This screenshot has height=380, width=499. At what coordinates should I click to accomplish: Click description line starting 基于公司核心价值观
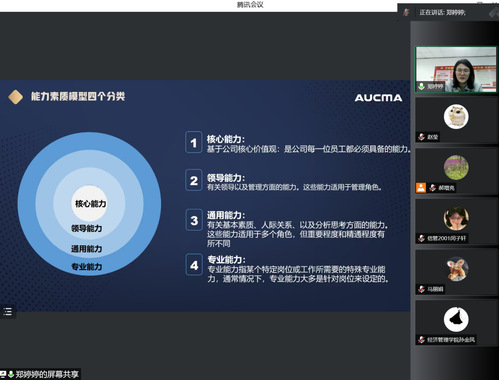[x=308, y=149]
